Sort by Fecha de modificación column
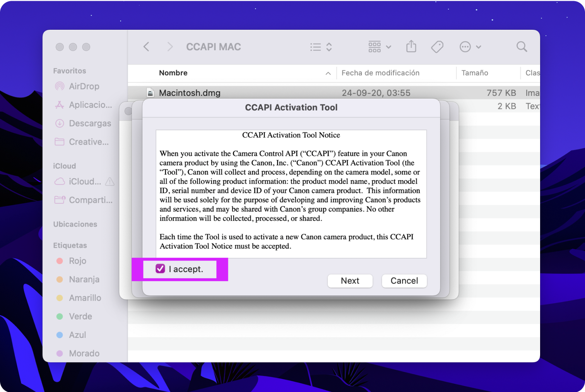Viewport: 585px width, 392px height. [380, 73]
